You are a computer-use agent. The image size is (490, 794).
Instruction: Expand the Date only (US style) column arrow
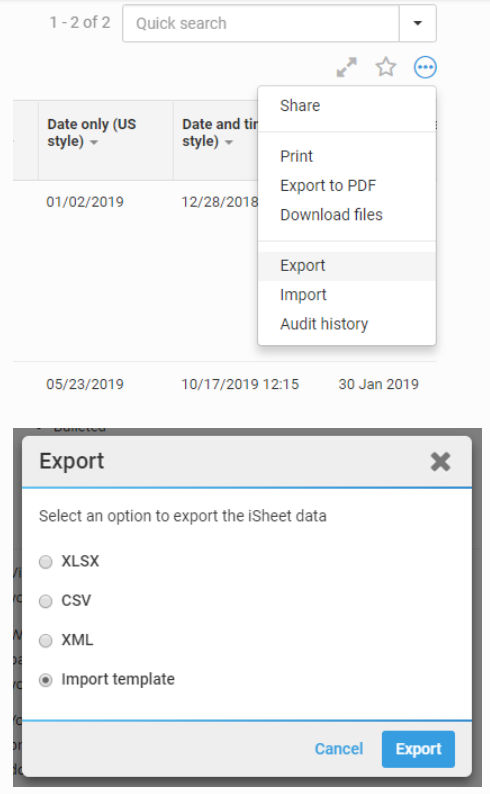(x=94, y=142)
